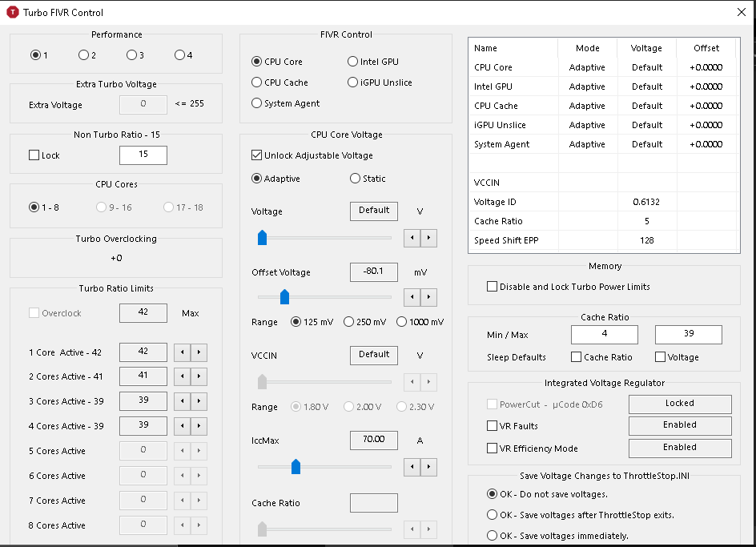Select Static voltage mode
The image size is (756, 547).
click(x=355, y=179)
